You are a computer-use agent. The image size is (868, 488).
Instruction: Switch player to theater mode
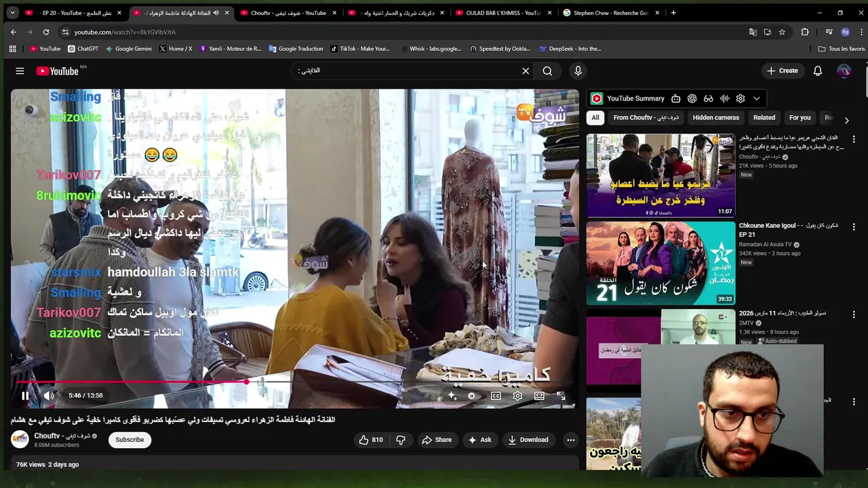[x=539, y=396]
